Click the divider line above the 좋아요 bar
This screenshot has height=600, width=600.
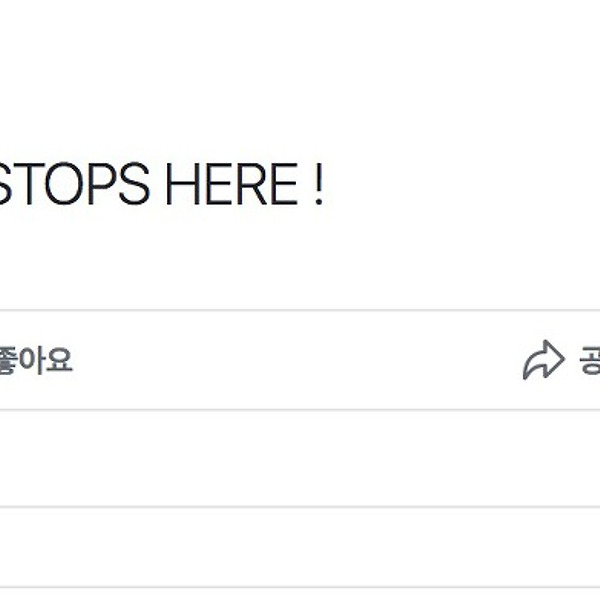pyautogui.click(x=300, y=310)
